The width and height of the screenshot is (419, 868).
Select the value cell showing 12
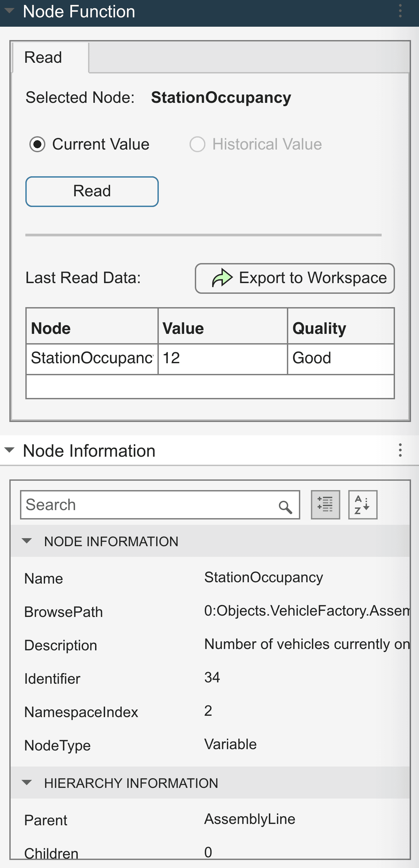coord(223,359)
